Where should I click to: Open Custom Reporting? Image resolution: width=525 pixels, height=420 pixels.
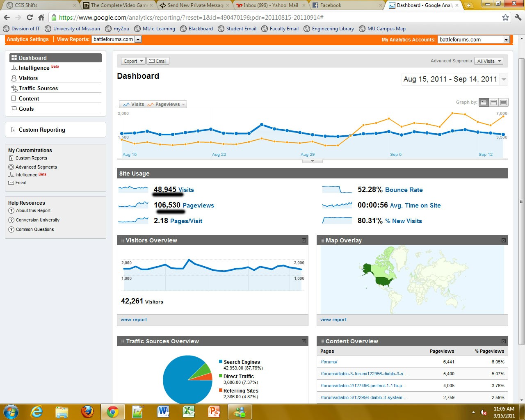pos(42,130)
